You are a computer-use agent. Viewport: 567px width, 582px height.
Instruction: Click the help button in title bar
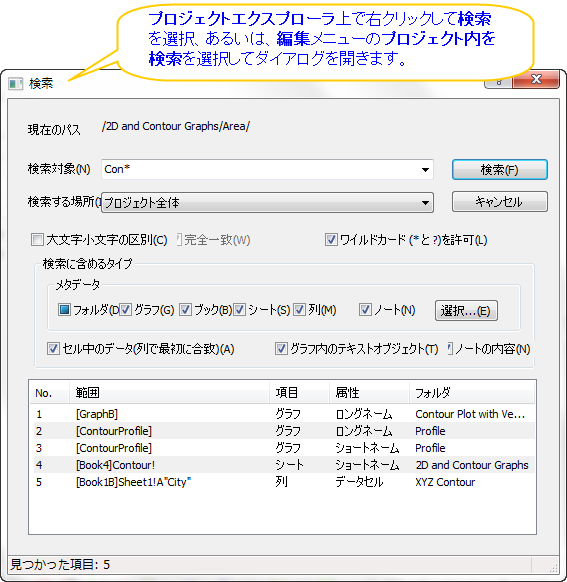point(498,83)
